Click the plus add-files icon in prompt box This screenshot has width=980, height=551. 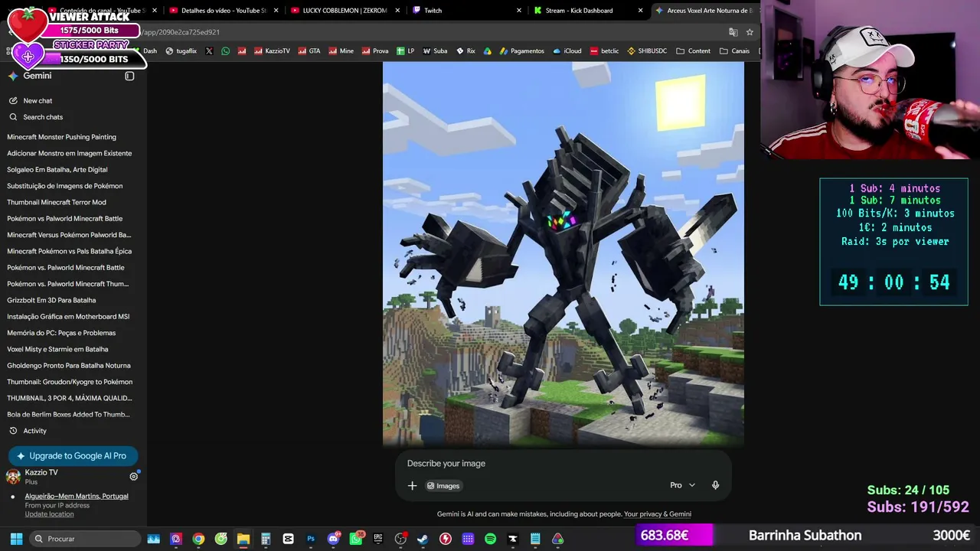coord(412,485)
